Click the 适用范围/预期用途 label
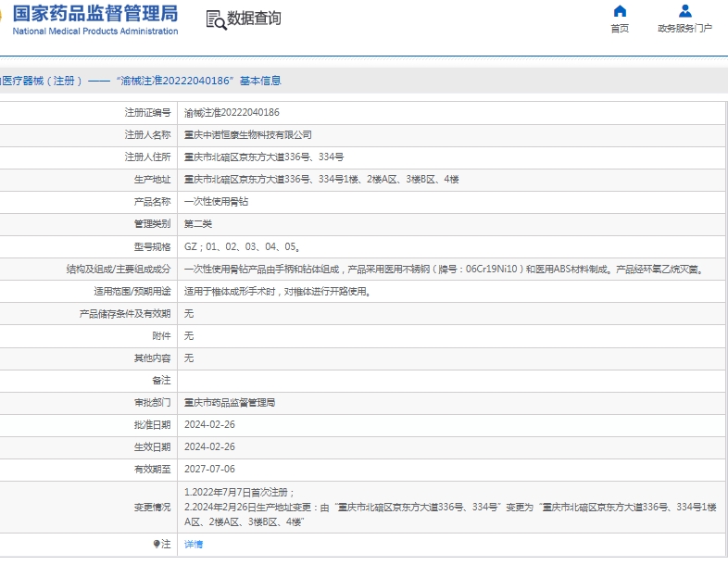This screenshot has height=565, width=728. [132, 292]
